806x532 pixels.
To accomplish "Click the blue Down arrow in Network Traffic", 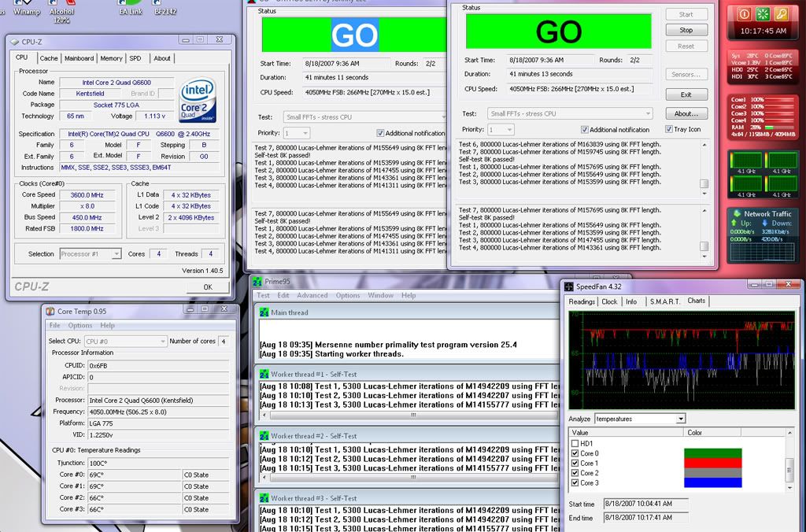I will [x=765, y=223].
